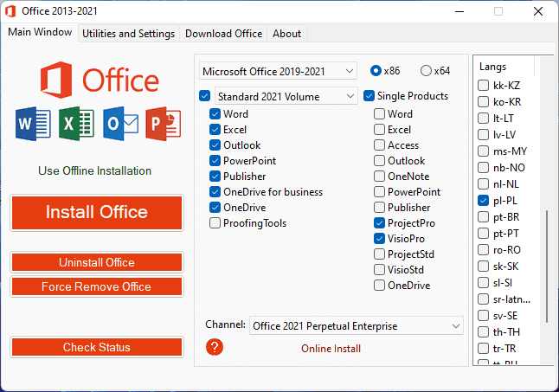559x392 pixels.
Task: Click the Excel app icon
Action: tap(77, 124)
